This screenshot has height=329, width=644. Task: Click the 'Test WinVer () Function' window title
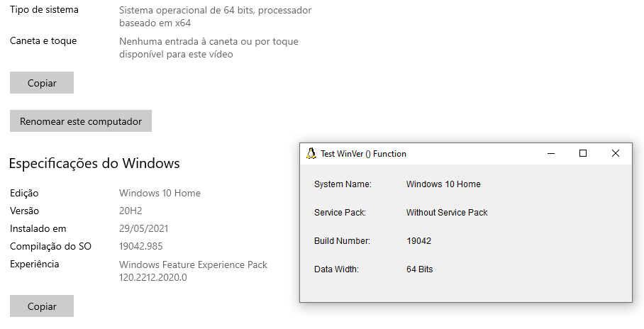[x=363, y=154]
